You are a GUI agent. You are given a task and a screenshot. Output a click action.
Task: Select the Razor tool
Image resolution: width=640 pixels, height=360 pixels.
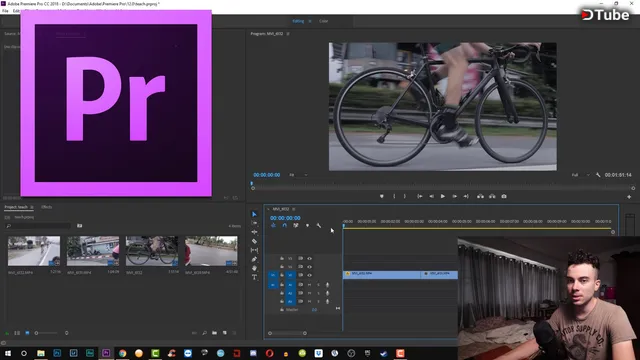click(254, 241)
